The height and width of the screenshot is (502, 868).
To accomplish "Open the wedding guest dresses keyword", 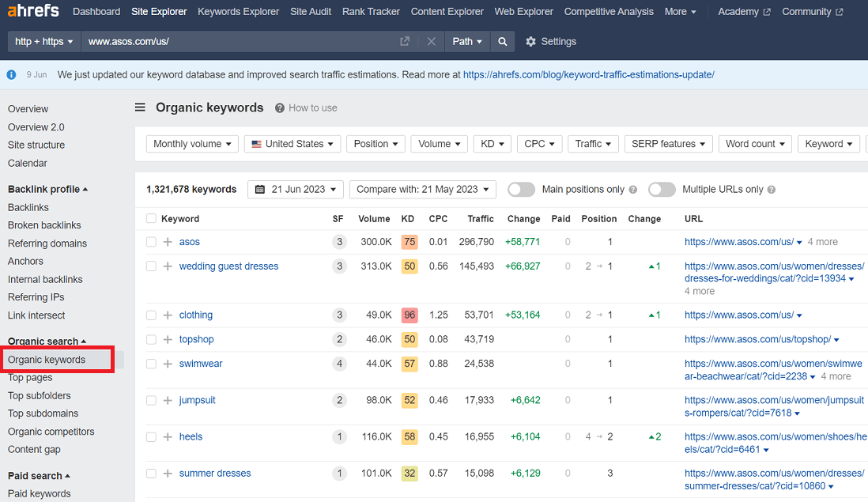I will click(x=228, y=266).
